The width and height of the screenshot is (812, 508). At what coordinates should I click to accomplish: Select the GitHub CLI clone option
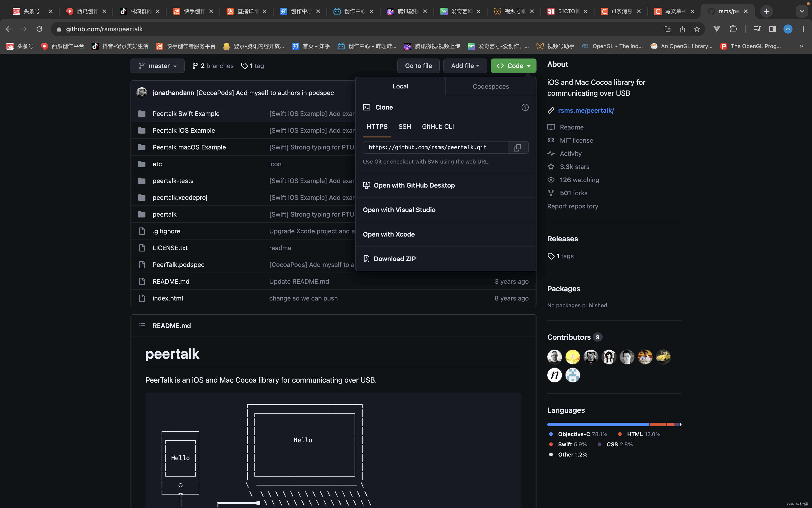pyautogui.click(x=437, y=127)
